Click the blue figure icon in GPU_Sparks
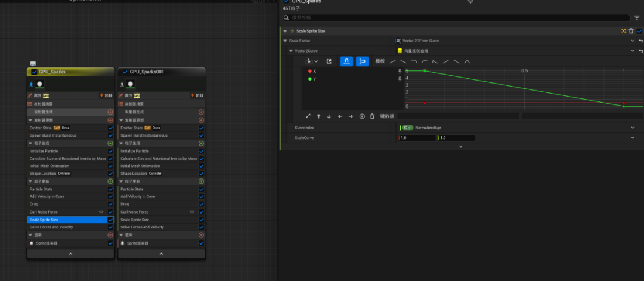This screenshot has height=281, width=644. (31, 84)
